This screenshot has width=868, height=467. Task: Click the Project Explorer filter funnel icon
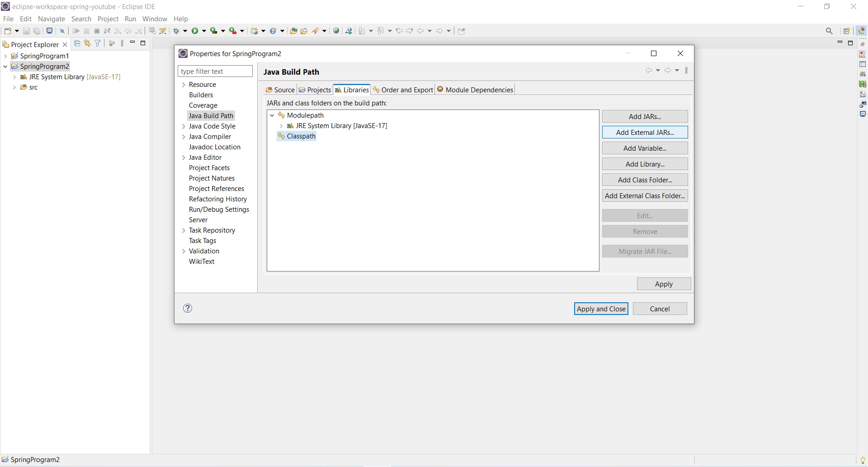pyautogui.click(x=98, y=43)
